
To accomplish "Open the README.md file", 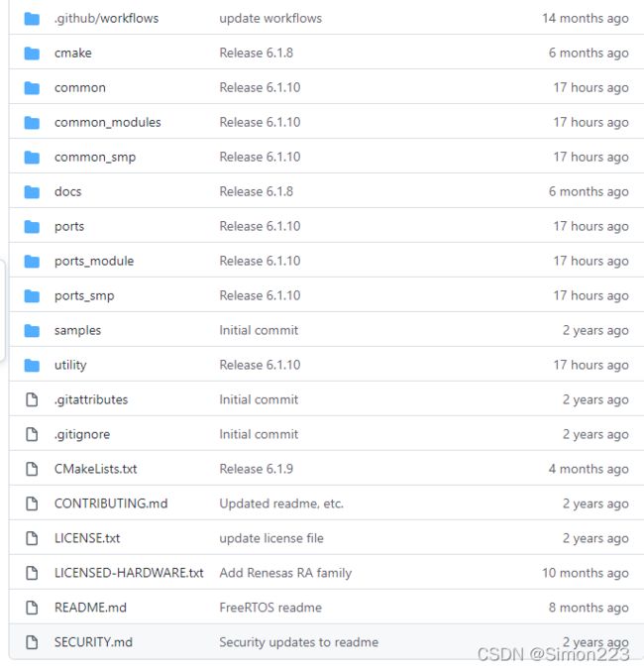I will pyautogui.click(x=90, y=608).
